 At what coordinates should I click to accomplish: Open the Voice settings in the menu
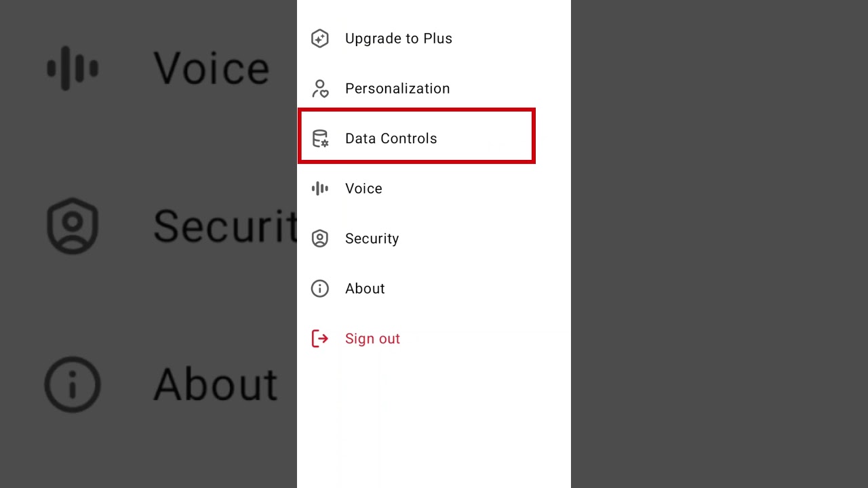(x=363, y=188)
